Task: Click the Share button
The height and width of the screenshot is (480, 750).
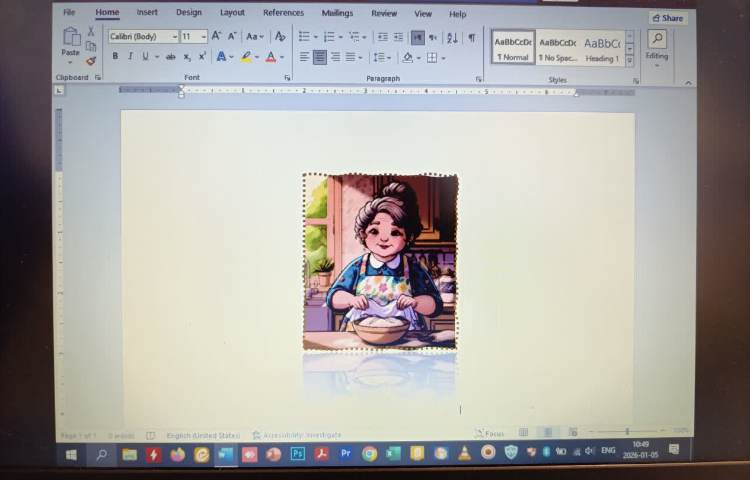Action: pos(667,18)
